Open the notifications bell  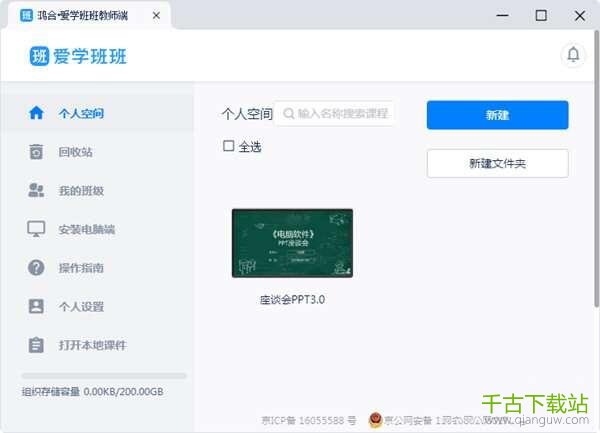click(573, 55)
